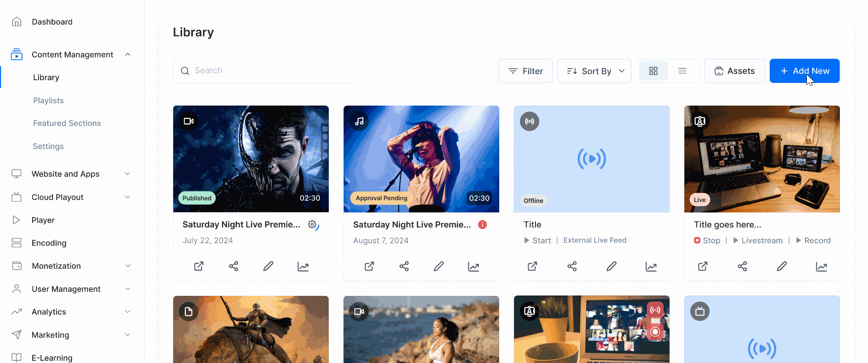868x363 pixels.
Task: Click the 'Published' status badge
Action: tap(197, 198)
